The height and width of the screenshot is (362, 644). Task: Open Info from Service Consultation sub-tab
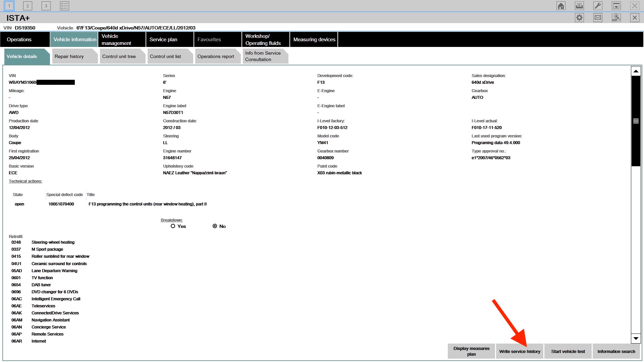[x=265, y=56]
